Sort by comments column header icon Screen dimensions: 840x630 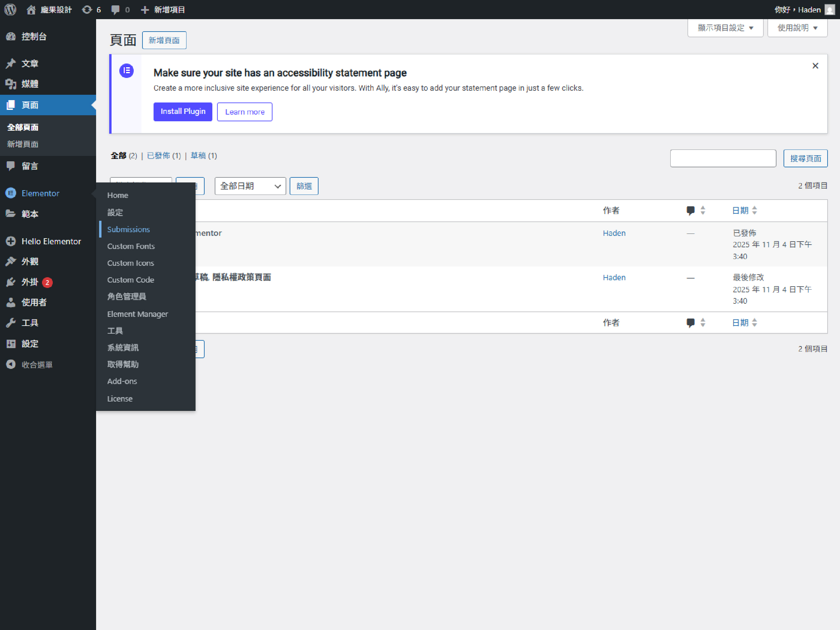[x=690, y=210]
